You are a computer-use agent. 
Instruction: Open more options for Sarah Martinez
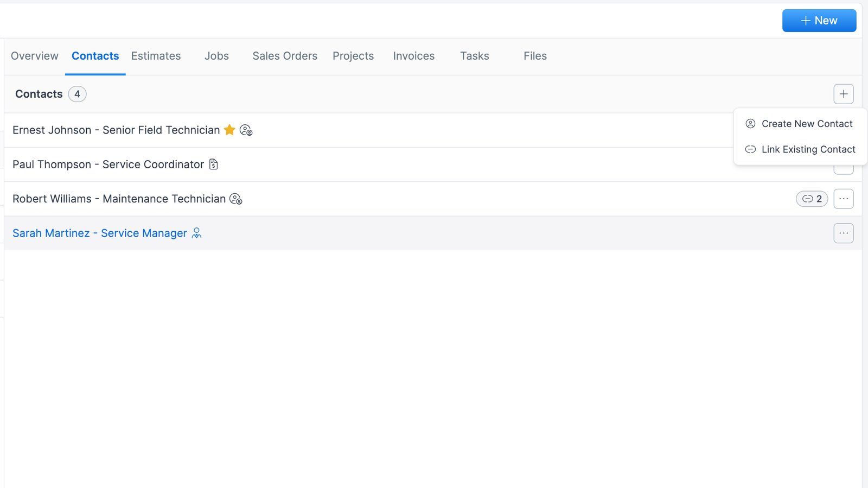point(844,233)
